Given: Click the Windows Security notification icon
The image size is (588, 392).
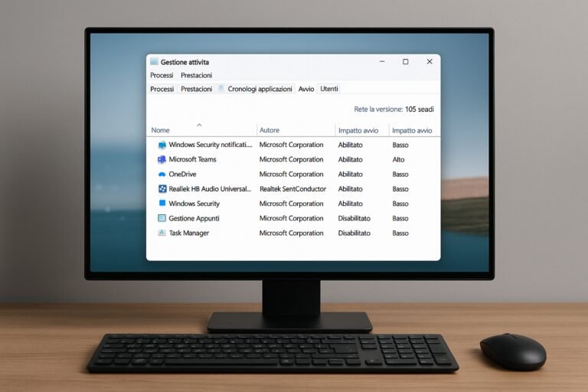Looking at the screenshot, I should click(x=162, y=145).
